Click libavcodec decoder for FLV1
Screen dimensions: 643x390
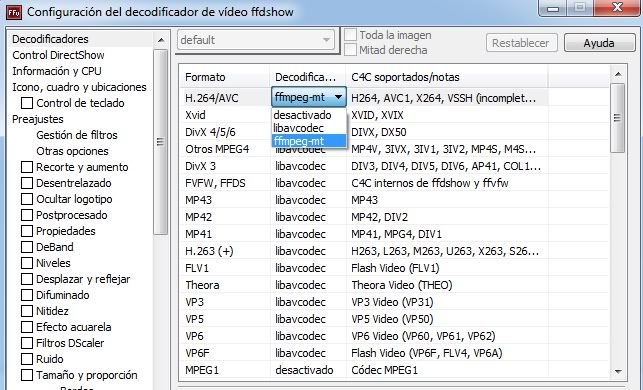click(300, 268)
